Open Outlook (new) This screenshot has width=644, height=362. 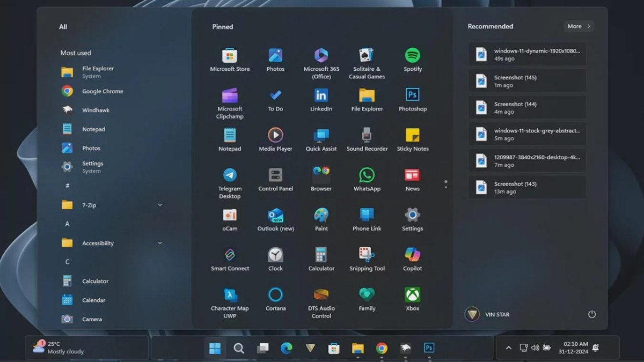(275, 217)
